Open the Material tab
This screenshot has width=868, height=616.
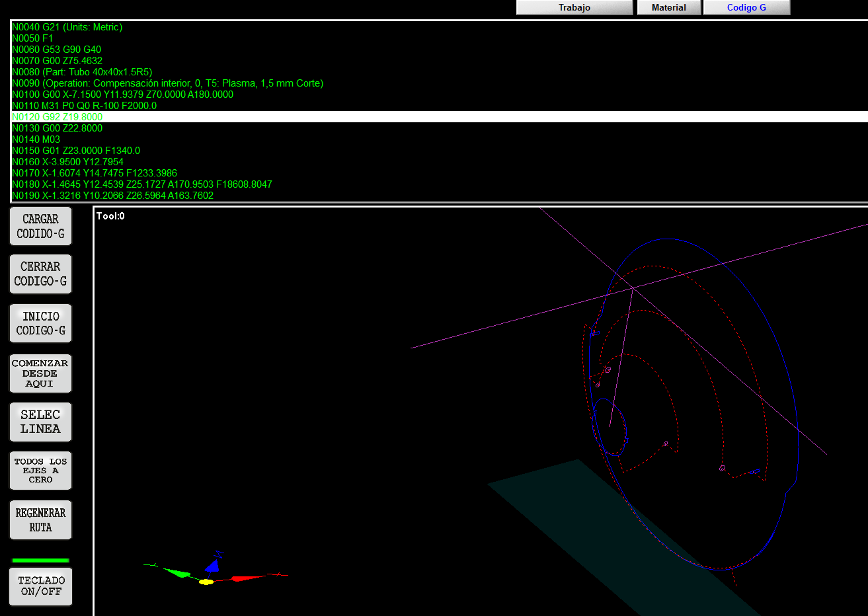click(668, 7)
